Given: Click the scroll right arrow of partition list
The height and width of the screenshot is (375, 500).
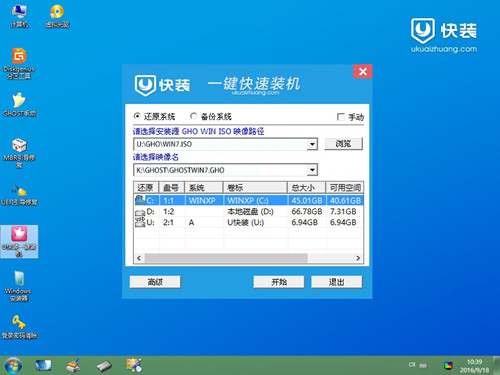Looking at the screenshot, I should point(358,258).
